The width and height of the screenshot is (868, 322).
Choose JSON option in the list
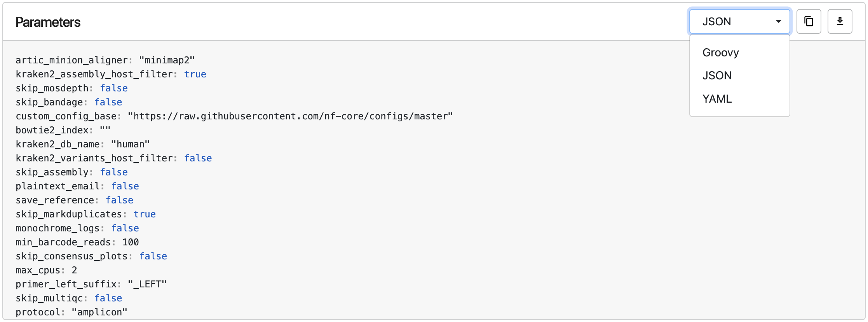click(717, 75)
